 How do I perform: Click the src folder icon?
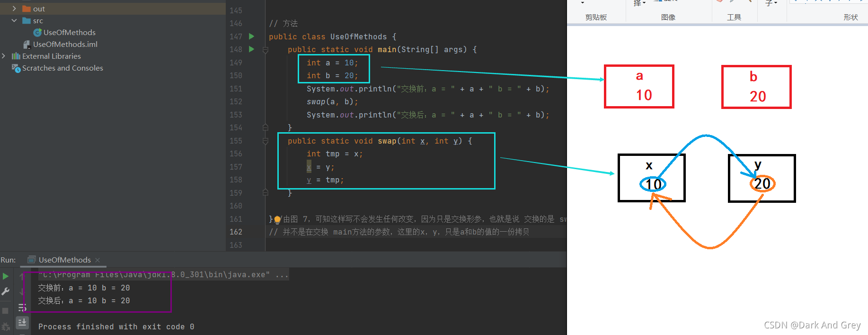click(x=27, y=20)
